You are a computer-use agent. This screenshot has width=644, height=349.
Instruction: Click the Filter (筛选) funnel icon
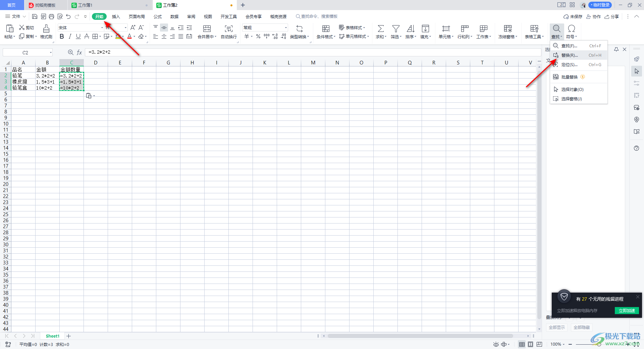pyautogui.click(x=396, y=29)
